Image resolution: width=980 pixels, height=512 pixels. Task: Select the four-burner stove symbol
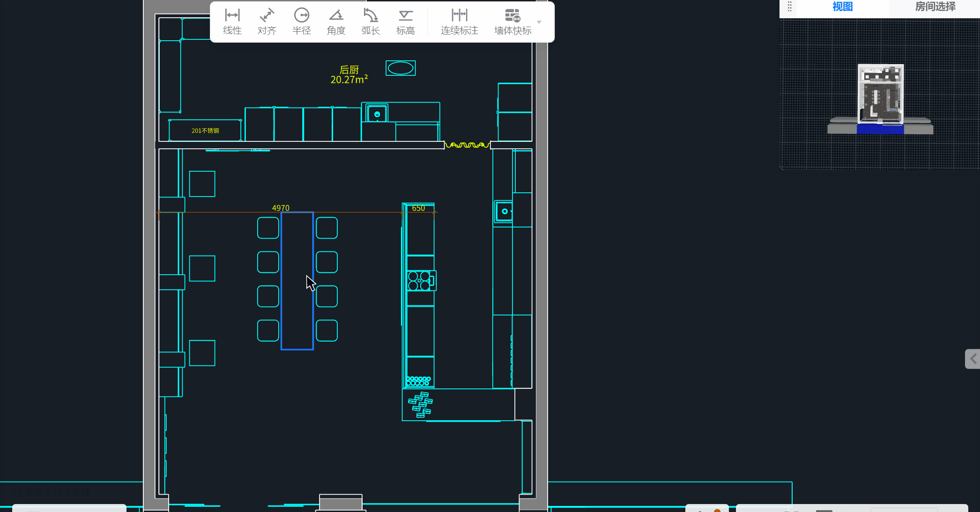pos(420,281)
